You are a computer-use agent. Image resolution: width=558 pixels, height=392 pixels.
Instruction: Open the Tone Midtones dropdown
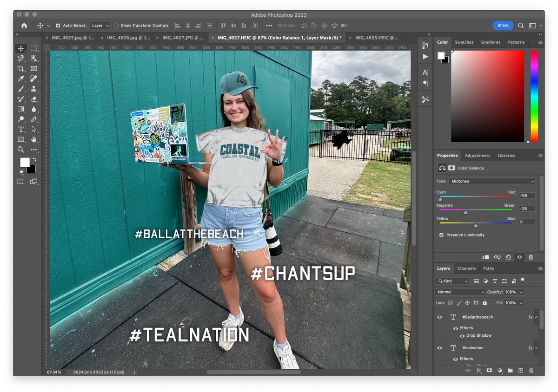coord(492,181)
